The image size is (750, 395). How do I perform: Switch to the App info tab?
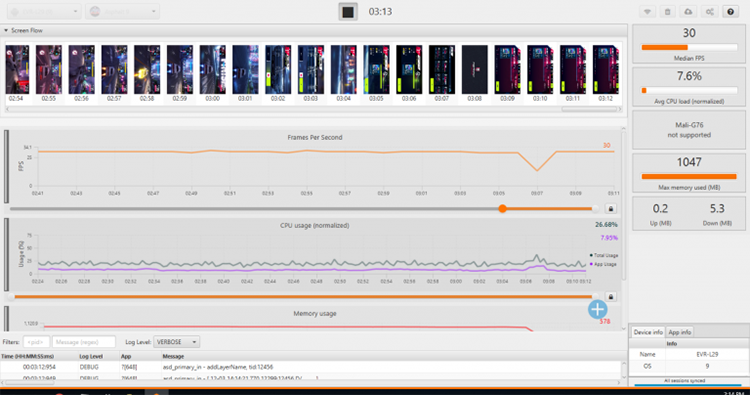pyautogui.click(x=679, y=332)
